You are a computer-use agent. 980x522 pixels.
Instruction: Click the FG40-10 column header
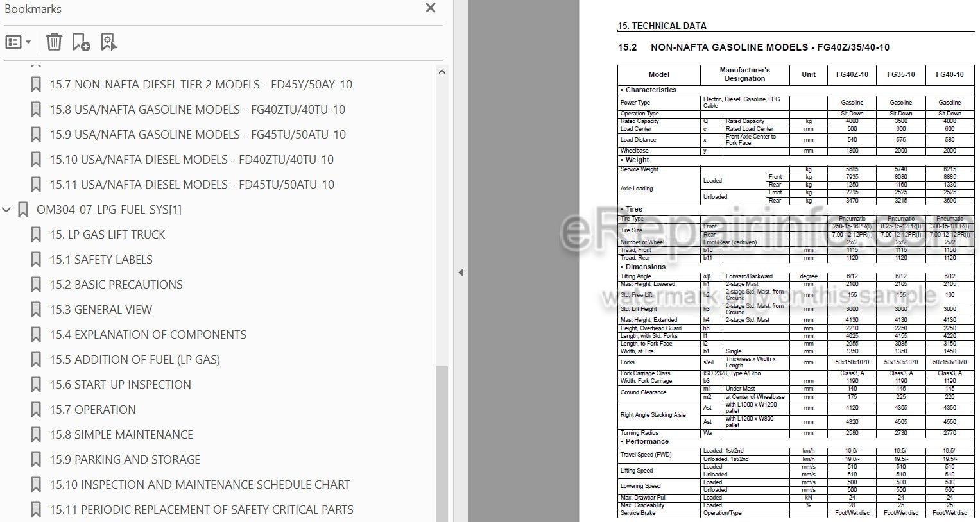pyautogui.click(x=949, y=74)
